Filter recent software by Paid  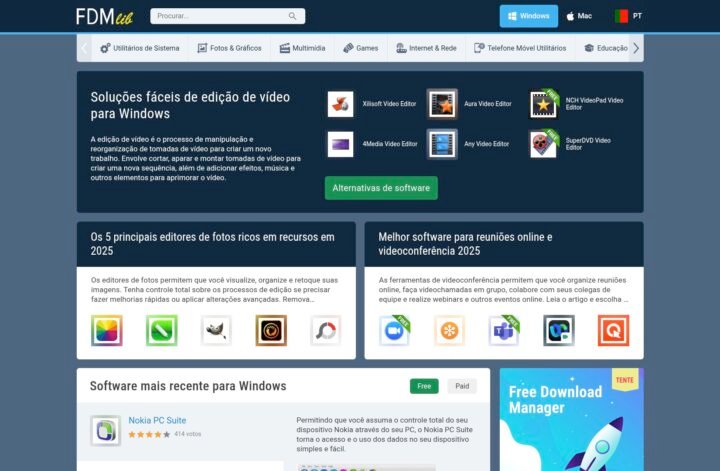[x=462, y=386]
